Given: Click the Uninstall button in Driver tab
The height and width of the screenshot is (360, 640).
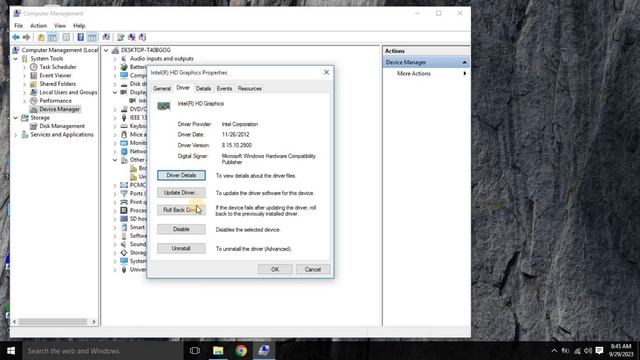Looking at the screenshot, I should 181,249.
